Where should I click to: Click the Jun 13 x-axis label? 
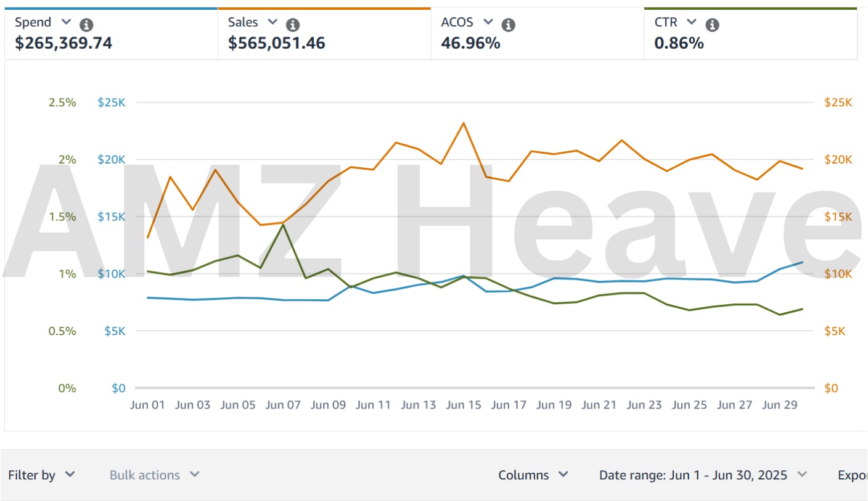(x=419, y=405)
